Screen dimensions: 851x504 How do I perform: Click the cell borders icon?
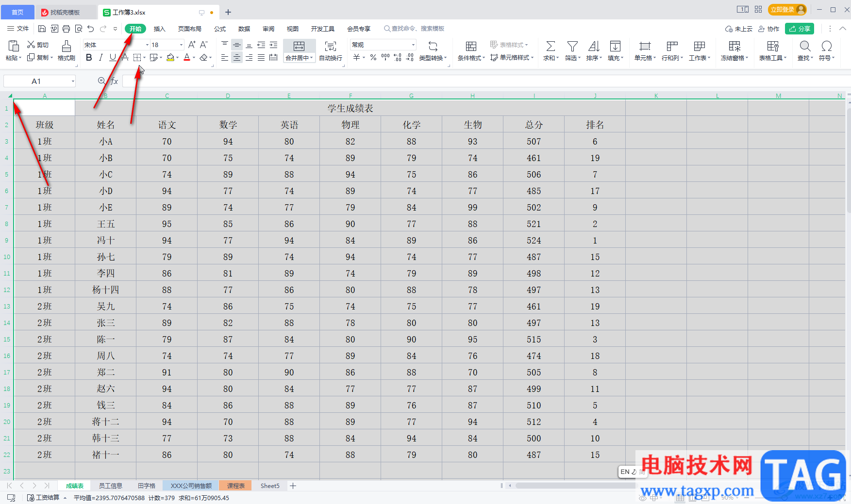137,57
